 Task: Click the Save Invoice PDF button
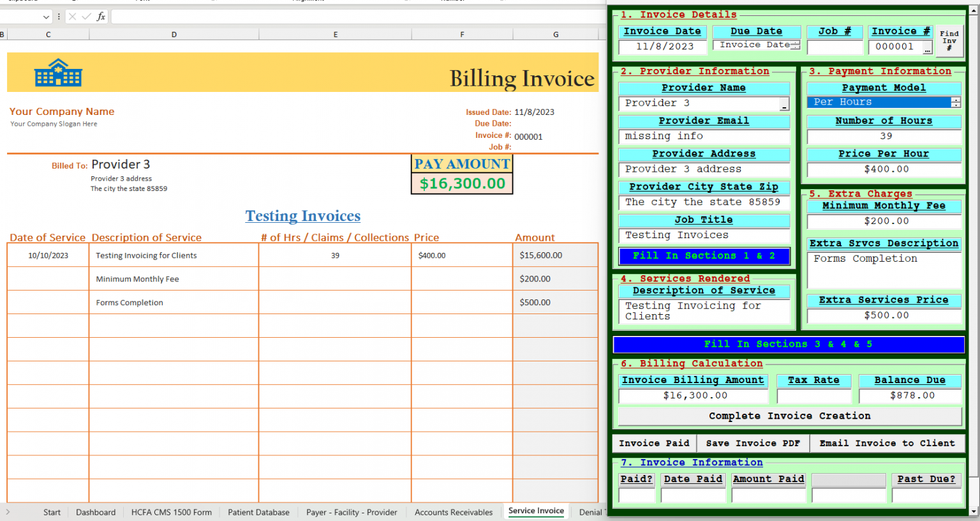tap(753, 443)
